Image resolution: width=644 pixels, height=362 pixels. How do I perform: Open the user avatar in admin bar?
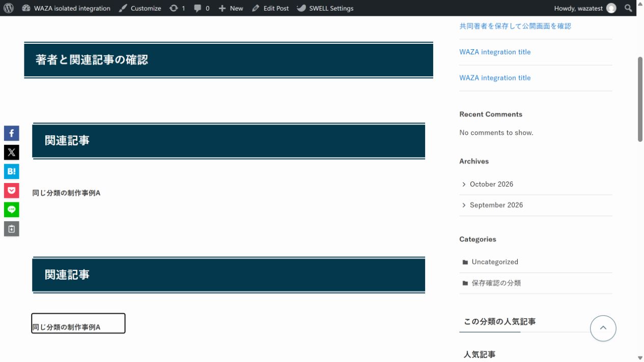tap(611, 8)
